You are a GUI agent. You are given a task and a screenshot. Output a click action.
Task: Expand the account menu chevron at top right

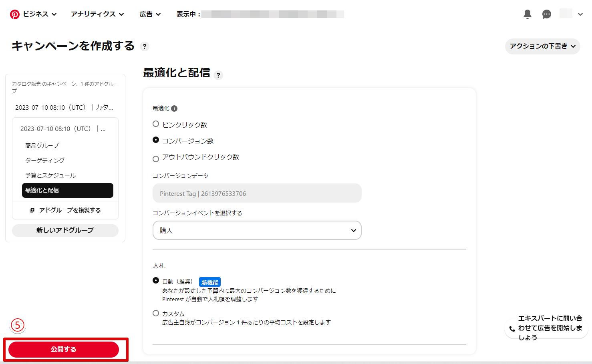click(x=580, y=14)
